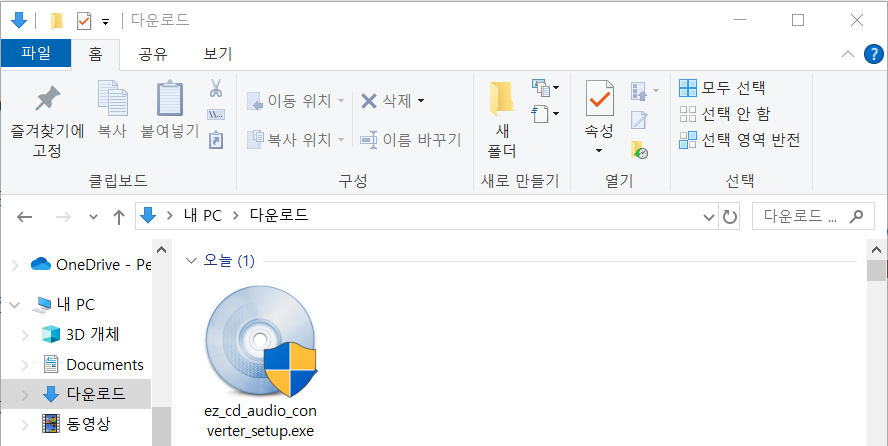Image resolution: width=888 pixels, height=446 pixels.
Task: Go up one folder level arrow
Action: [x=118, y=217]
